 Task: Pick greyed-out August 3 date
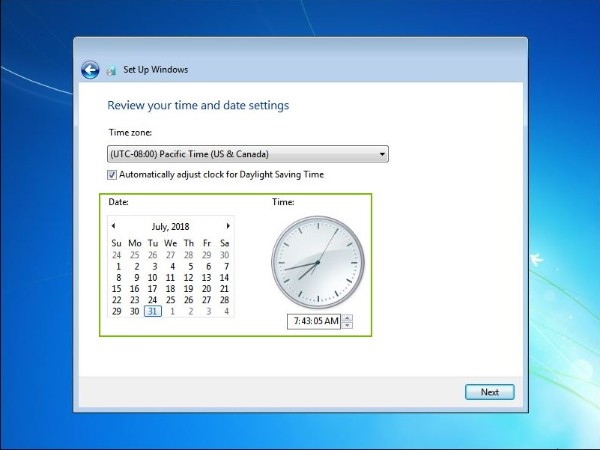click(x=209, y=311)
